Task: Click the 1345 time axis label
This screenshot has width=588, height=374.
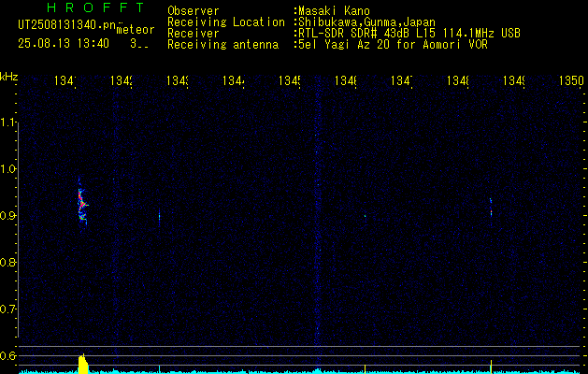Action: (290, 80)
